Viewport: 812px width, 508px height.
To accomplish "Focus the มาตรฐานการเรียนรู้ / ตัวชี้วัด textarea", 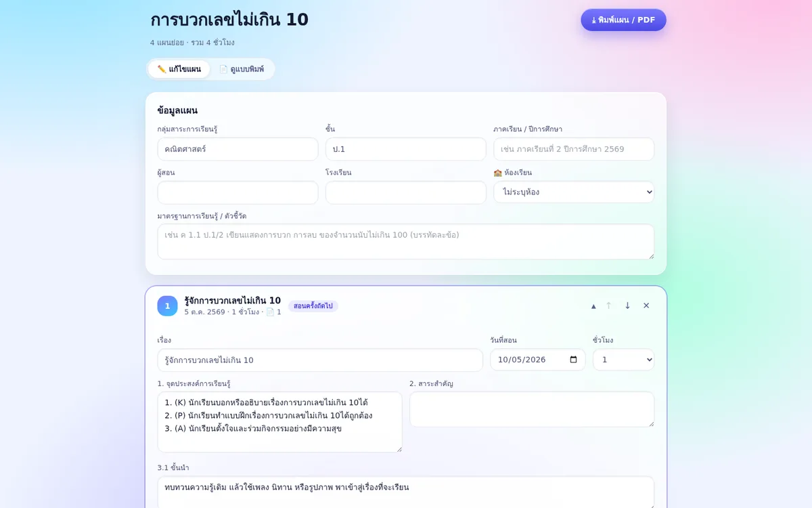I will pyautogui.click(x=406, y=242).
